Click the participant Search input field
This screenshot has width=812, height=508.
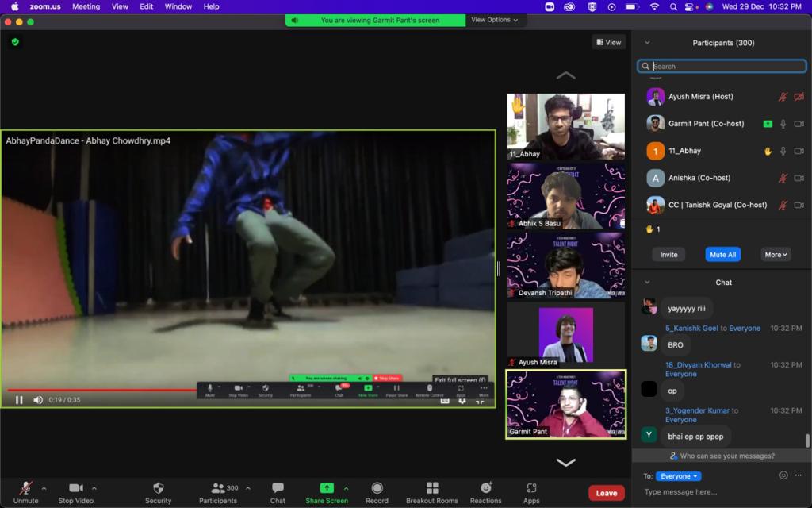pyautogui.click(x=722, y=67)
